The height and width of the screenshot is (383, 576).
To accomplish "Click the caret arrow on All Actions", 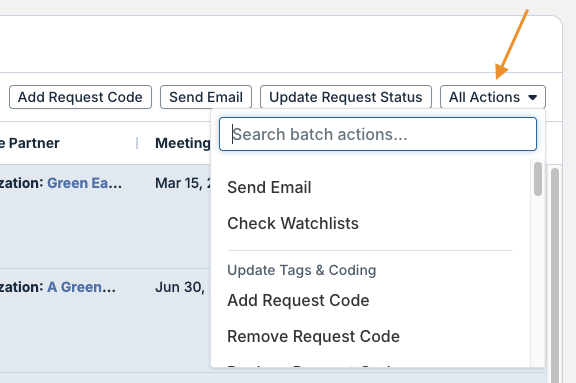I will click(x=533, y=98).
